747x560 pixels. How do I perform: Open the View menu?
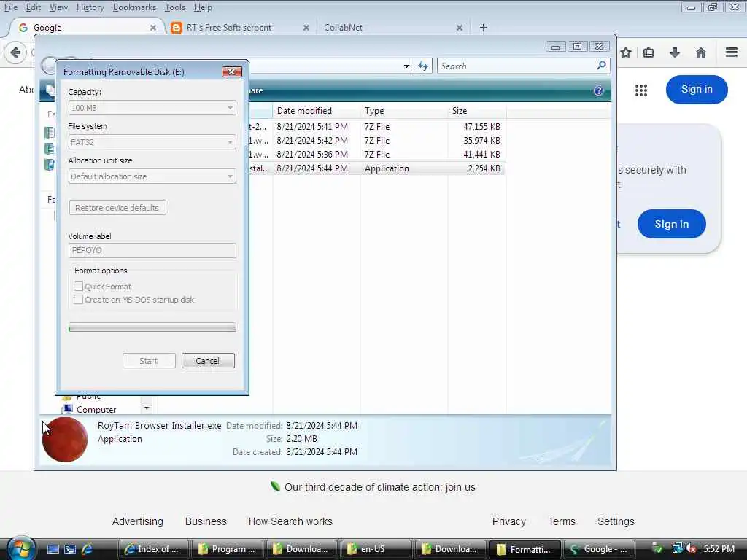point(58,7)
